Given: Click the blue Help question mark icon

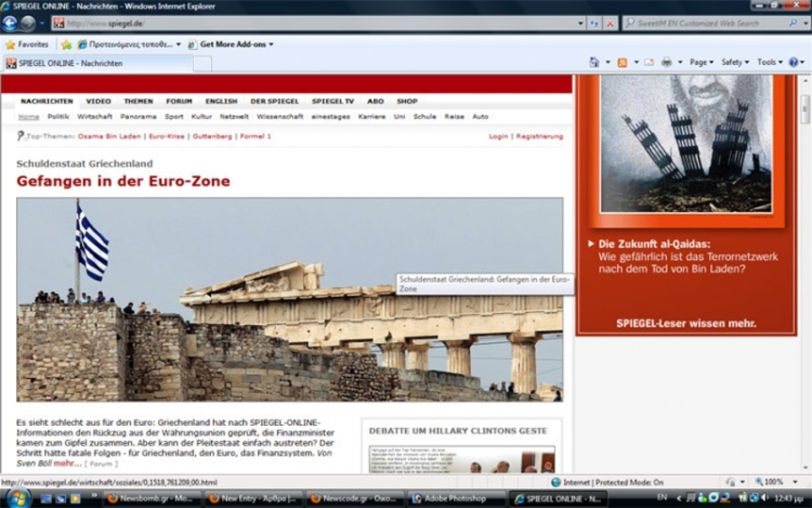Looking at the screenshot, I should (793, 62).
